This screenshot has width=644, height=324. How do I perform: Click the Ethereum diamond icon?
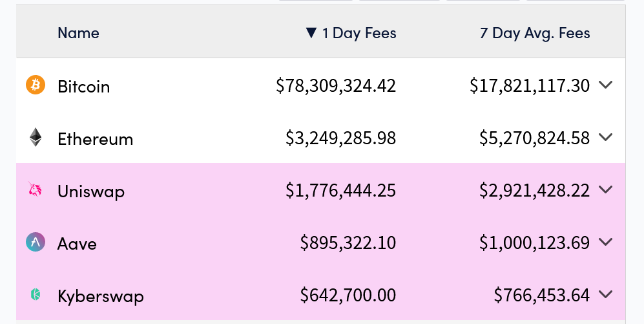coord(36,137)
